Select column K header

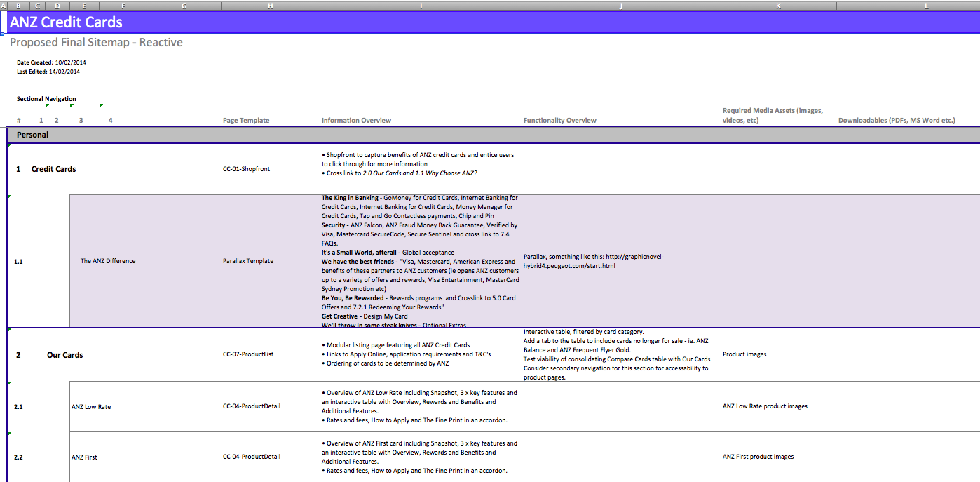click(x=779, y=6)
